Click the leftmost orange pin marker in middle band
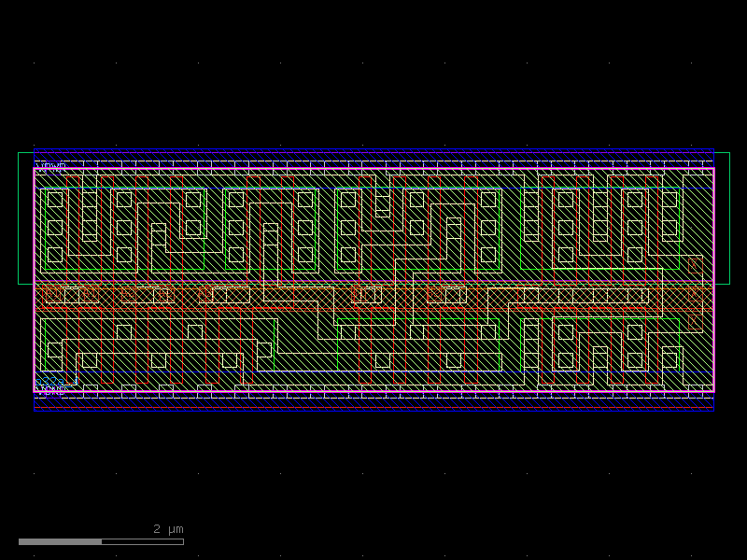 point(53,295)
